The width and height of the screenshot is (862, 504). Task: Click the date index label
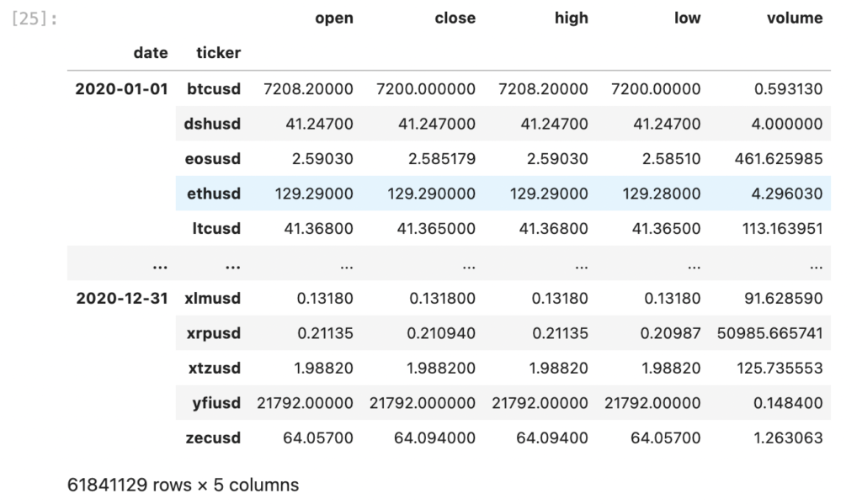(150, 53)
